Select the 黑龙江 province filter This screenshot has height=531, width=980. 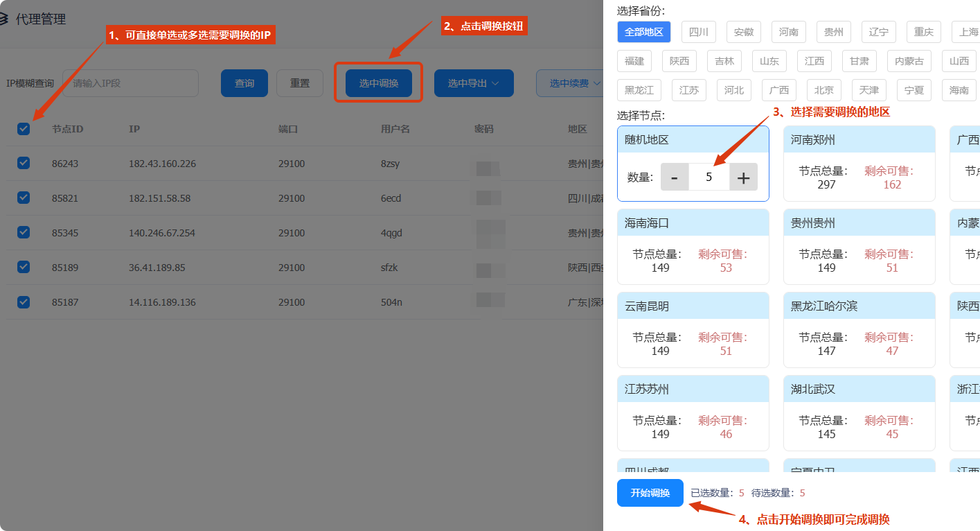pyautogui.click(x=639, y=90)
